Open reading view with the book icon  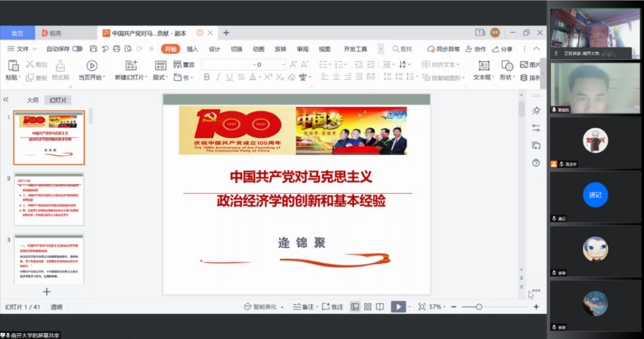[x=380, y=307]
